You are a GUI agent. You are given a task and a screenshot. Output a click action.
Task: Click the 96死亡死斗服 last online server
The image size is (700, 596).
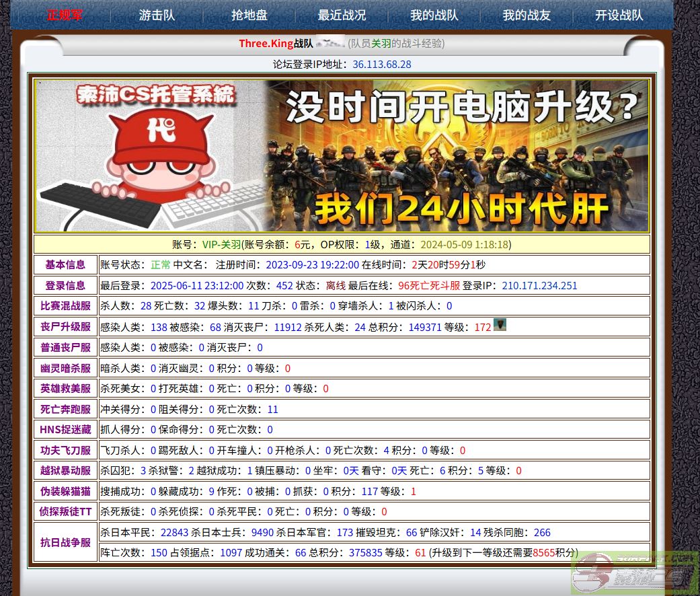click(429, 285)
